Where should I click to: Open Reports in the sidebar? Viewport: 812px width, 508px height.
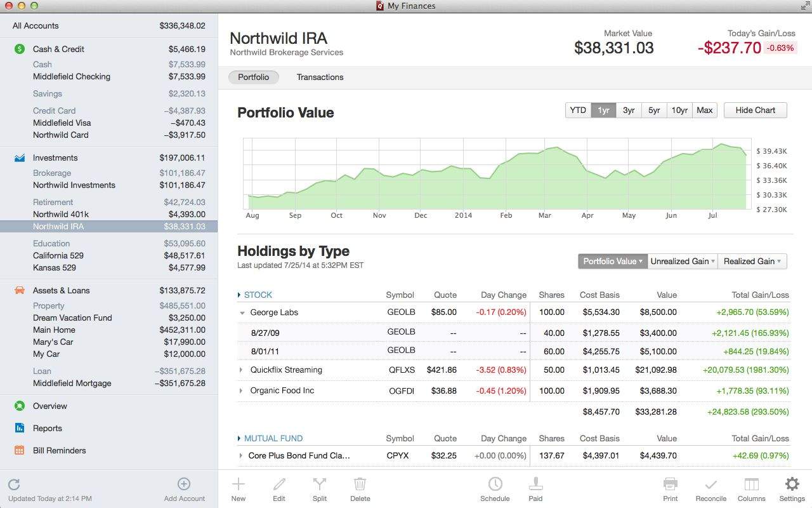(48, 429)
